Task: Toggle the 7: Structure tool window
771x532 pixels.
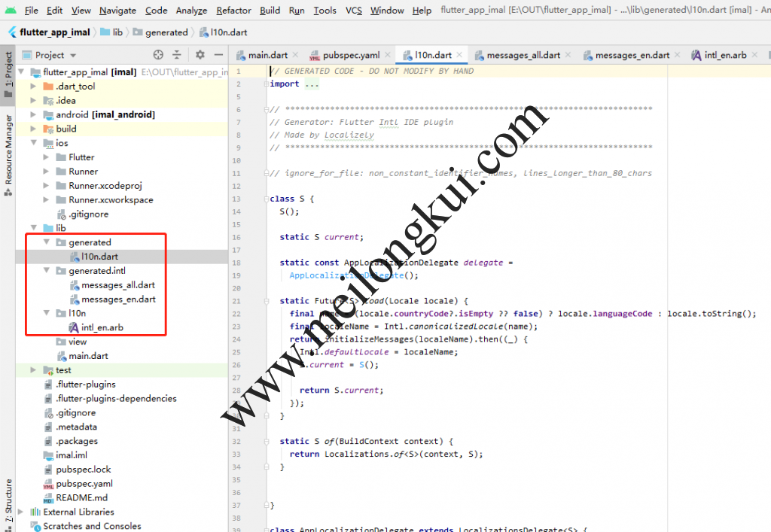Action: (x=8, y=500)
